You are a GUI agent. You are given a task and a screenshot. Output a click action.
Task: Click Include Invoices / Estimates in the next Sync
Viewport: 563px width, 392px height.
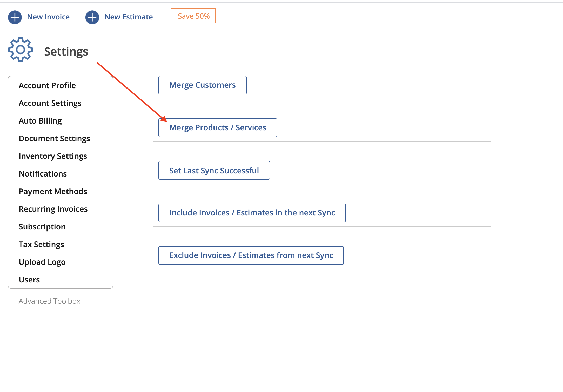(252, 213)
